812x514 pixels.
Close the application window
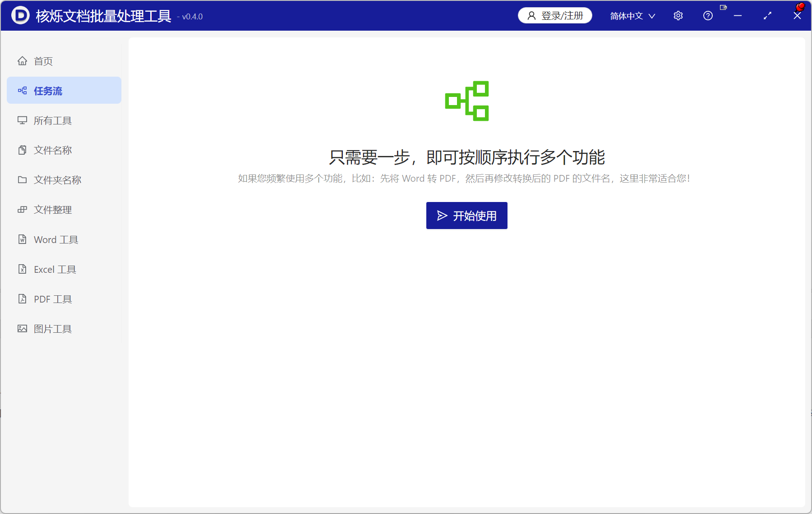click(797, 16)
